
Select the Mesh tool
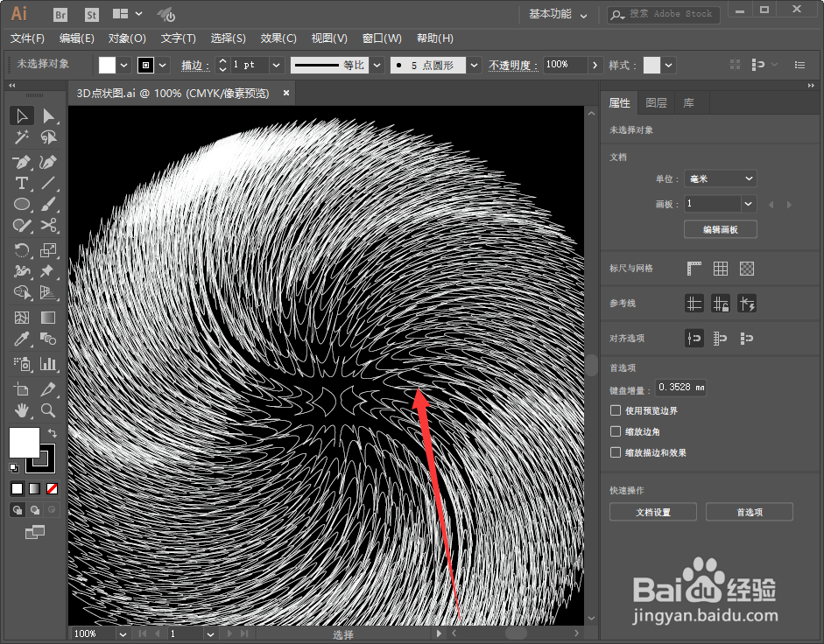22,318
